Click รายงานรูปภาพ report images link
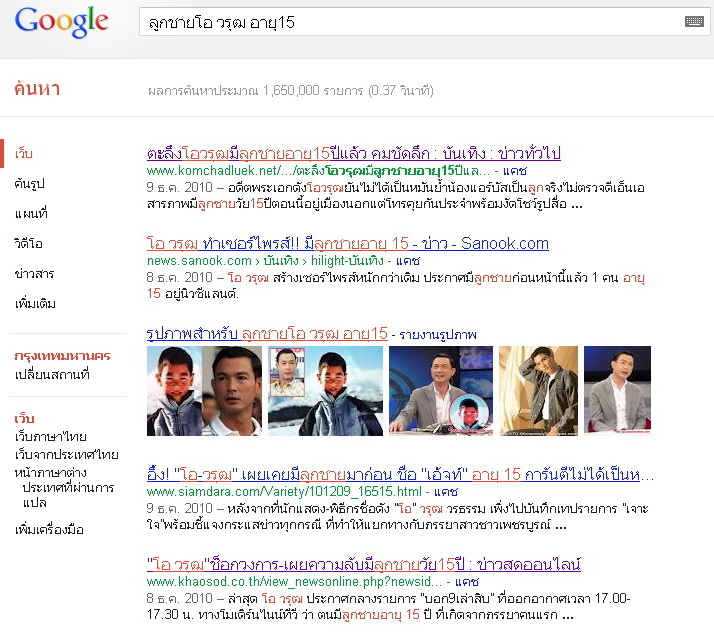 pos(438,335)
